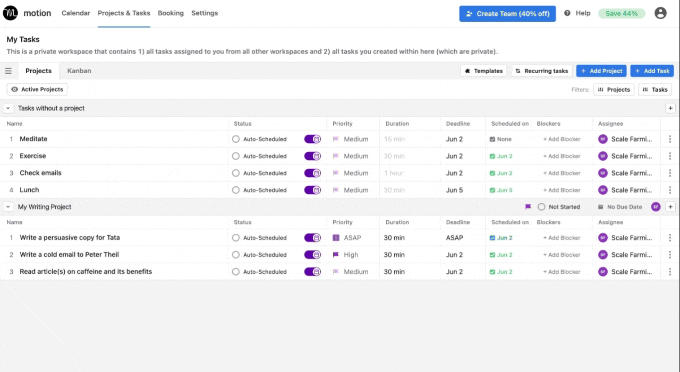Click the project priority flag on My Writing Project
Viewport: 680px width, 372px height.
pos(528,207)
